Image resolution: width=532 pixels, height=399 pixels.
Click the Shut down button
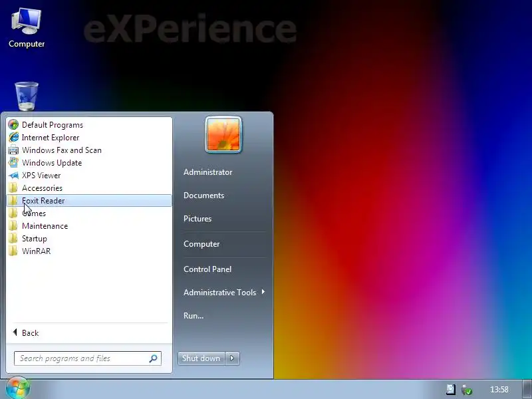[201, 358]
